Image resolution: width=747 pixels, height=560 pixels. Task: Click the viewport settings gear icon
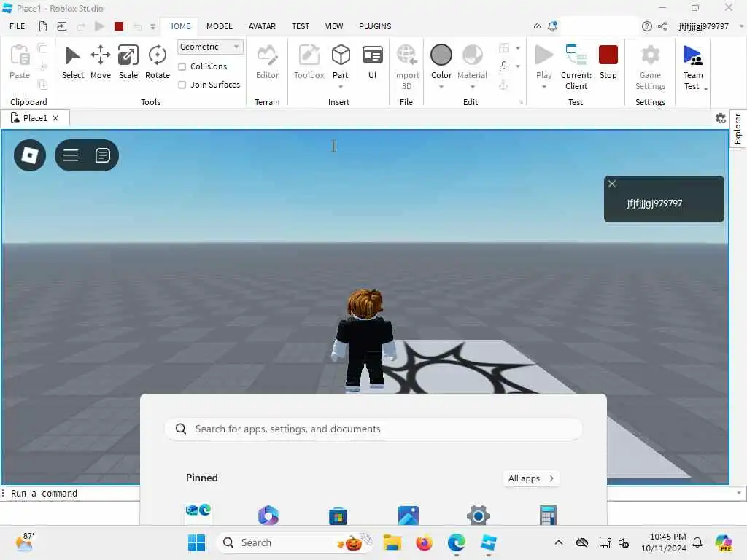tap(720, 118)
